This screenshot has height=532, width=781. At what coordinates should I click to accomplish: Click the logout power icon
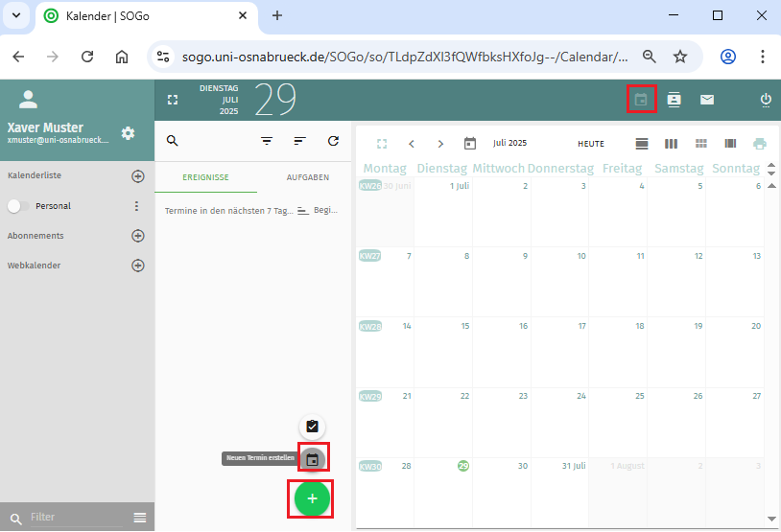[766, 100]
